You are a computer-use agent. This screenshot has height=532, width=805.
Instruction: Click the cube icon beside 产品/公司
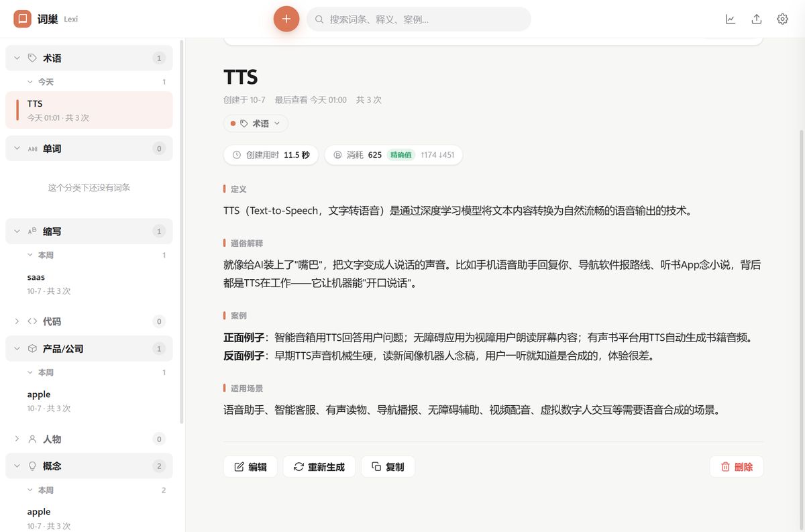click(32, 349)
